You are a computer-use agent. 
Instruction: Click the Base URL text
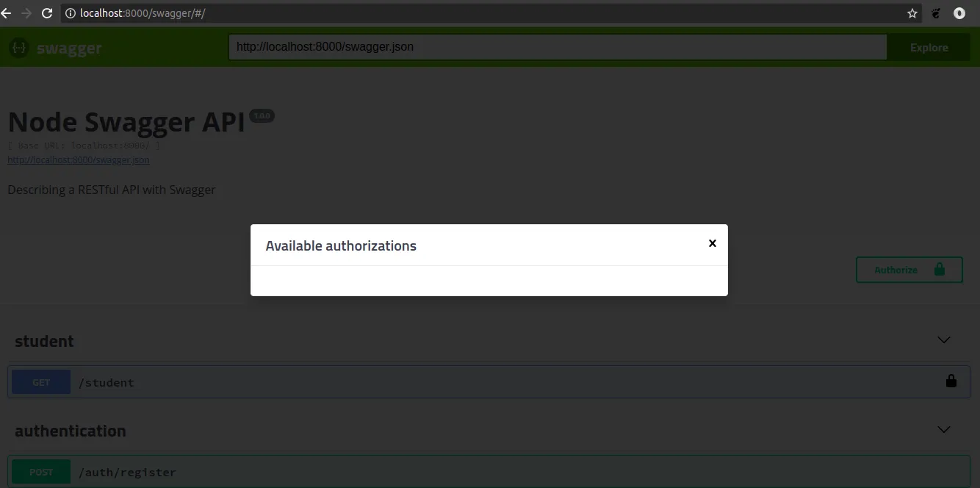[84, 146]
